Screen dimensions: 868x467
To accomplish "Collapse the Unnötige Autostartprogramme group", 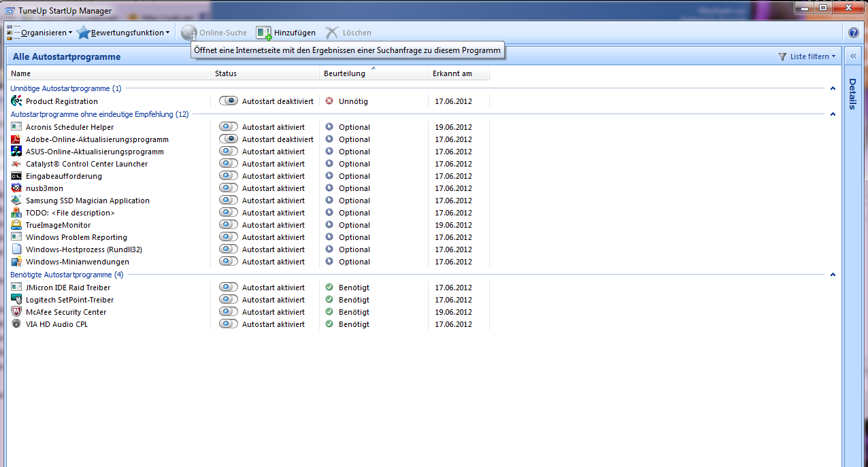I will point(833,88).
